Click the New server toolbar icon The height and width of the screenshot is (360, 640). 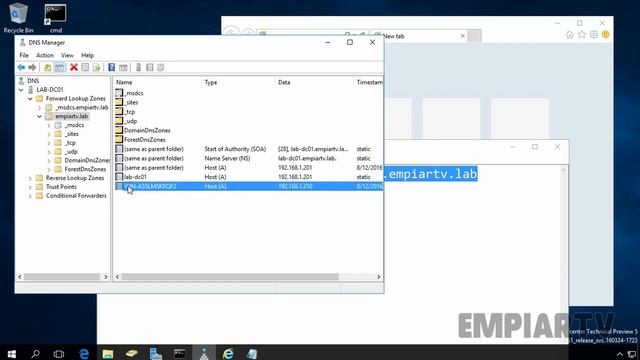[x=138, y=67]
